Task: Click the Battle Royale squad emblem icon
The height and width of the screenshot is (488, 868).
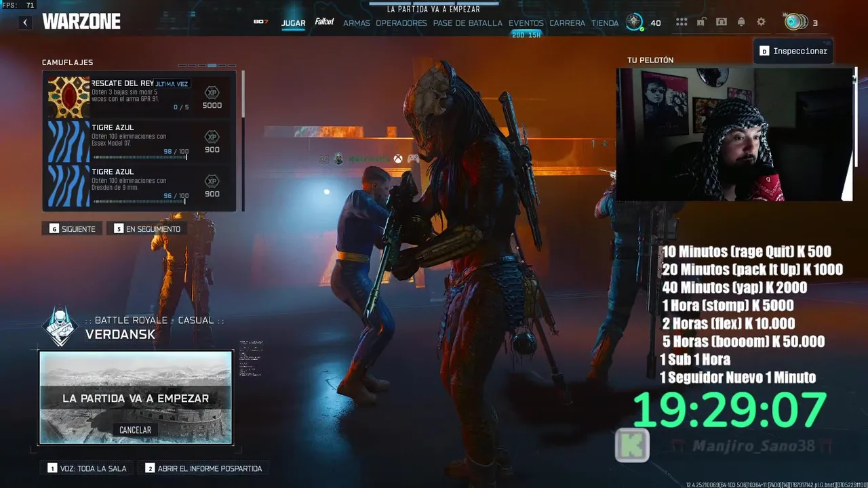Action: (x=60, y=327)
